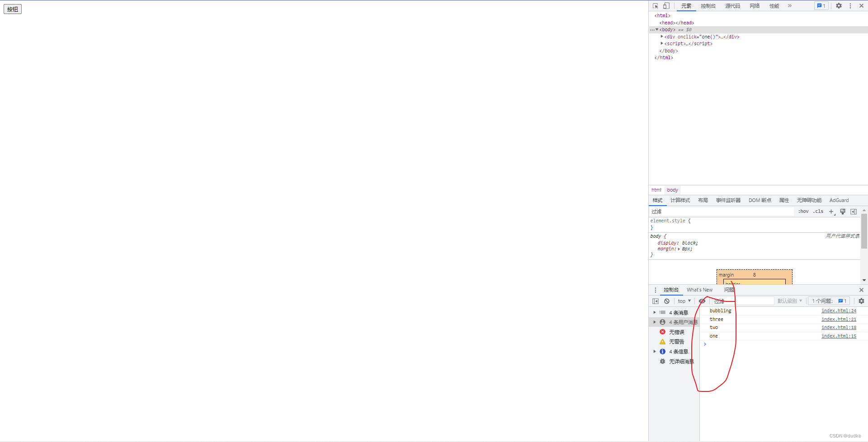Toggle the .cls element classes panel

tap(818, 212)
